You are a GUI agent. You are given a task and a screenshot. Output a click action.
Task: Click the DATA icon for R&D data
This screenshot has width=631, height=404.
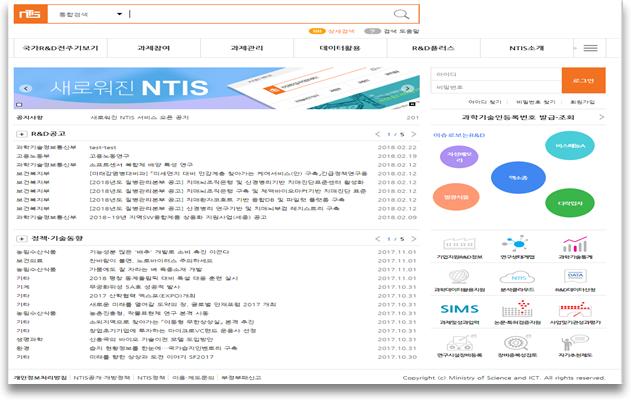576,277
